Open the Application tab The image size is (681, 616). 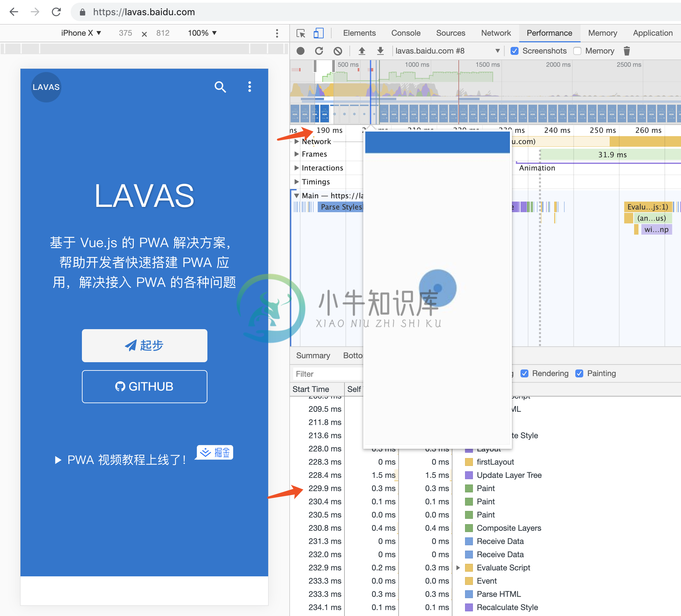click(653, 33)
